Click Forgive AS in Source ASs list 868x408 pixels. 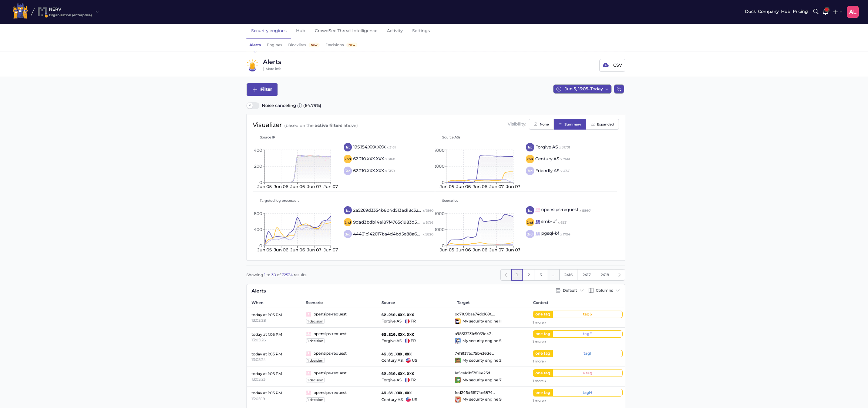click(546, 147)
